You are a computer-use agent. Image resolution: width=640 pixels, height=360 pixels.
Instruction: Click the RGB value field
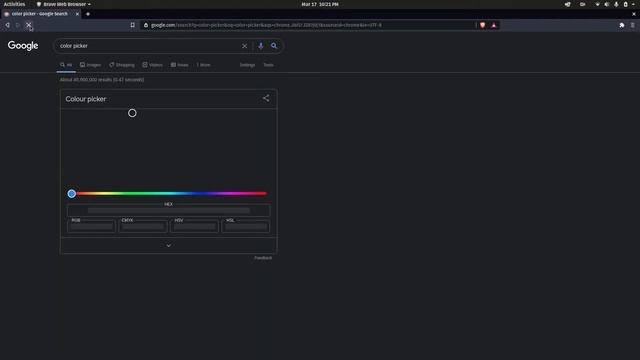[x=91, y=226]
